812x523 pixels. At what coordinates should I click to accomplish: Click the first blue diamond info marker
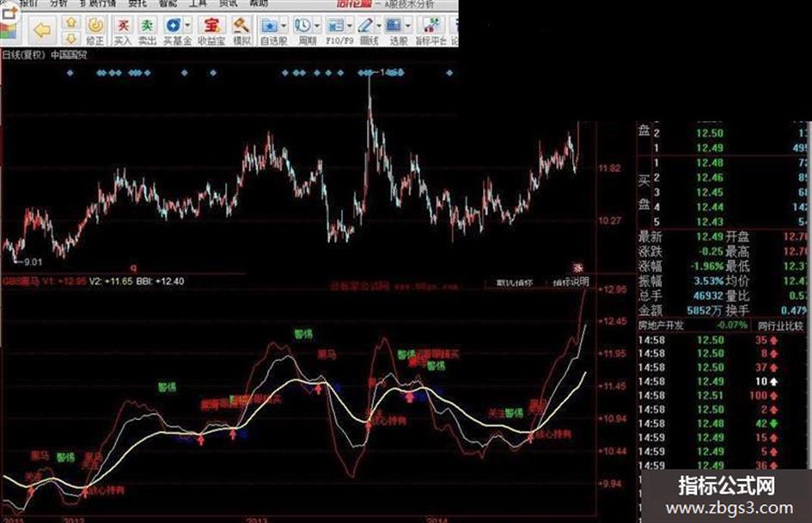(70, 73)
